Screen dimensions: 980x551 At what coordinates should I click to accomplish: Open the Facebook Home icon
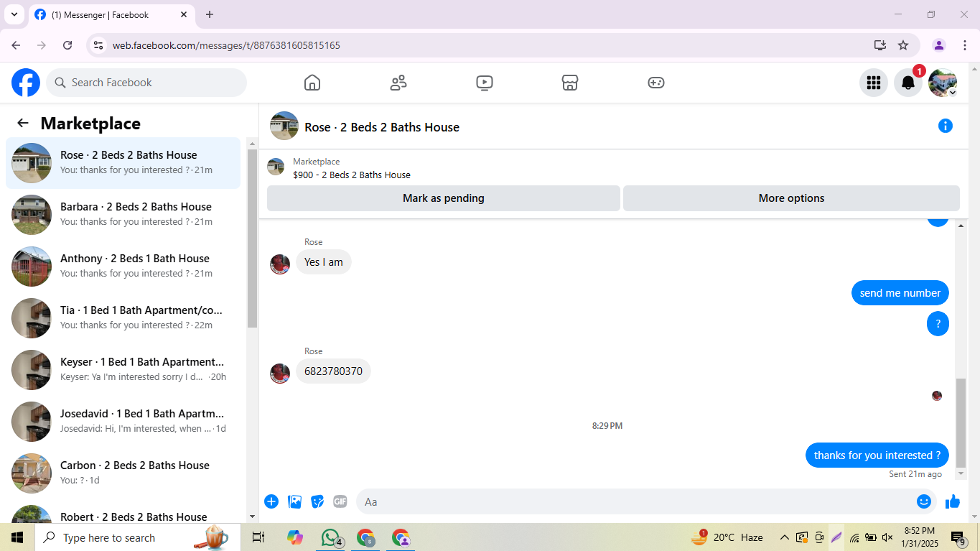tap(312, 83)
